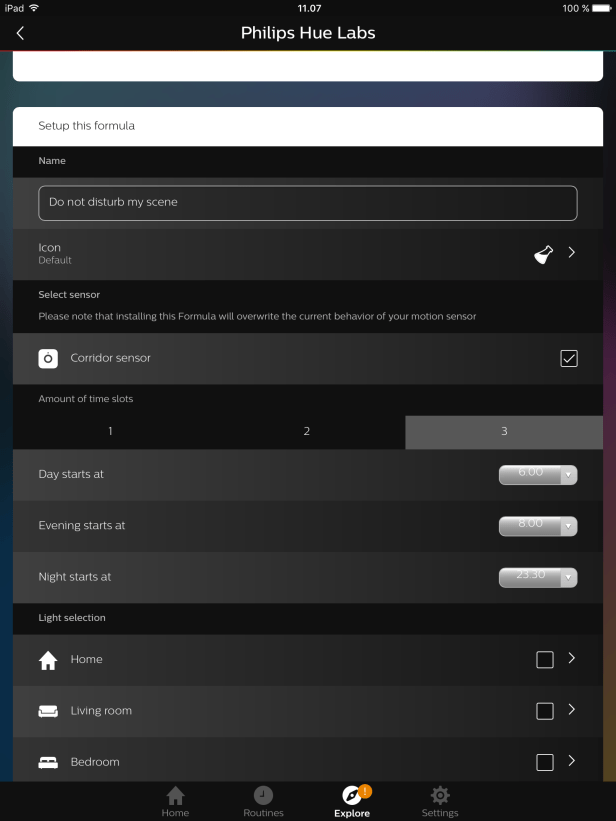Check the Home light selection checkbox
This screenshot has width=616, height=821.
tap(545, 660)
